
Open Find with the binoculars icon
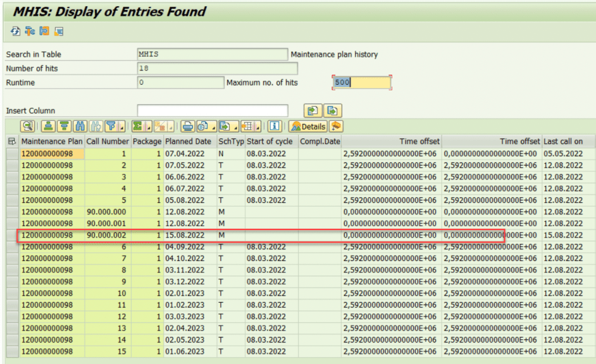point(82,127)
